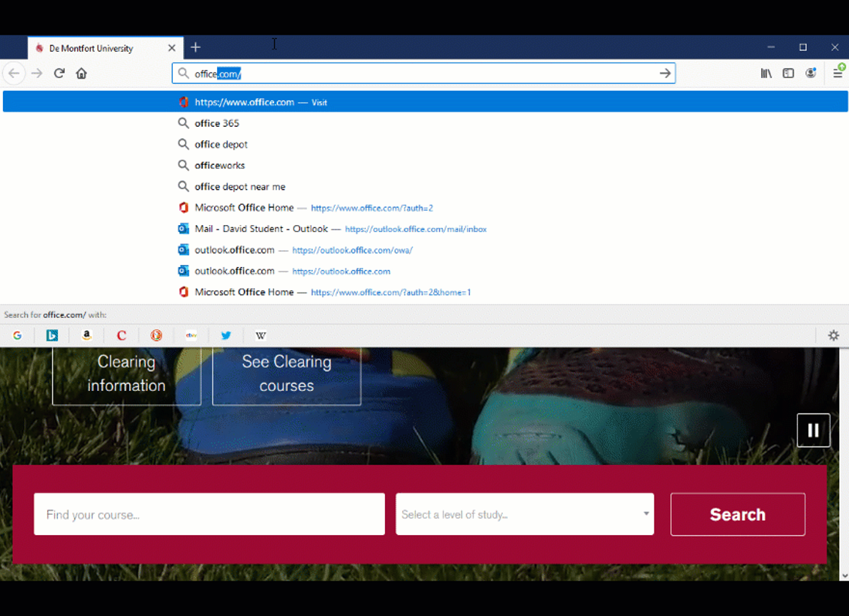Open the Firefox account icon

(x=811, y=73)
